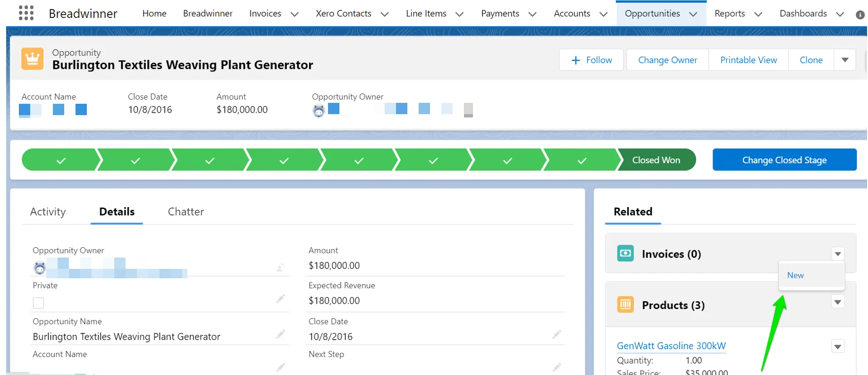Switch to the Chatter tab

pyautogui.click(x=186, y=211)
